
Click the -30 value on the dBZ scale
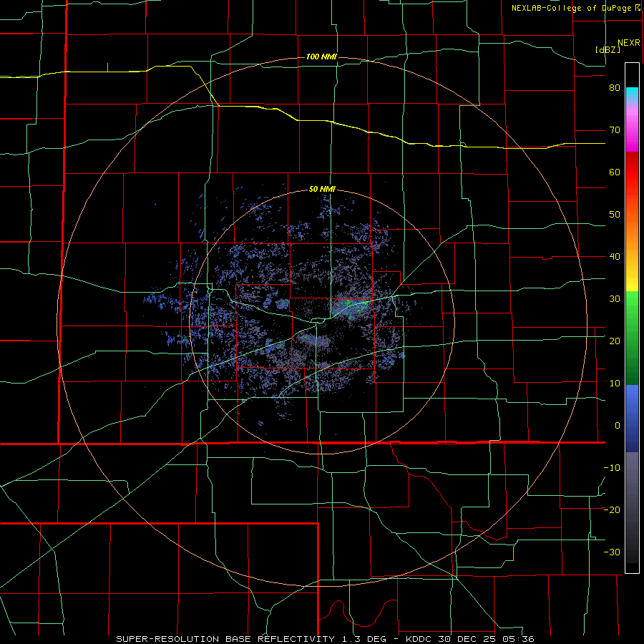[612, 552]
